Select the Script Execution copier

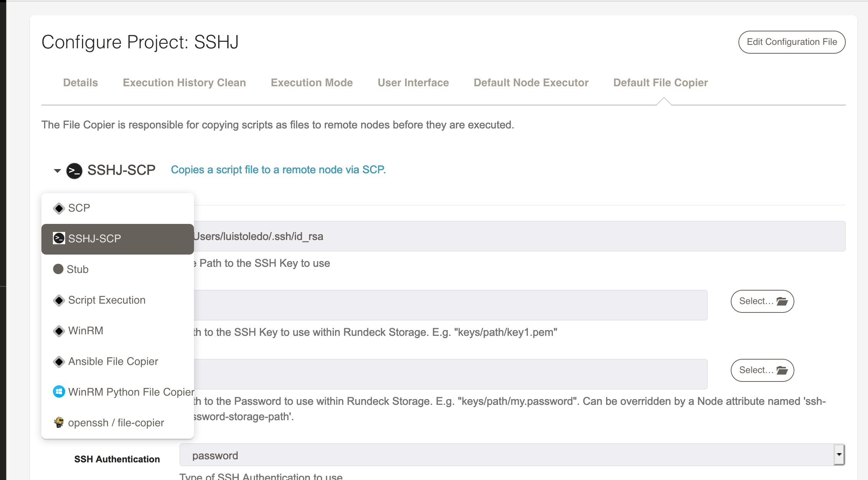107,300
